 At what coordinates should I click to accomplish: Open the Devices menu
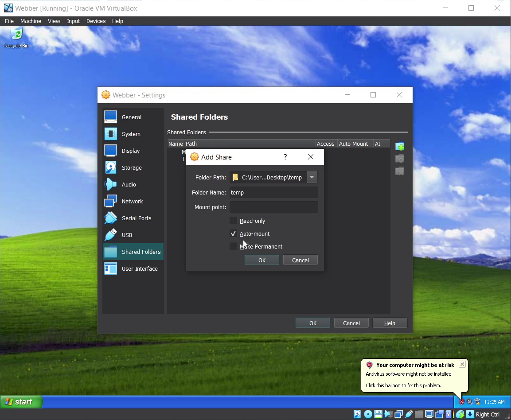click(x=96, y=21)
